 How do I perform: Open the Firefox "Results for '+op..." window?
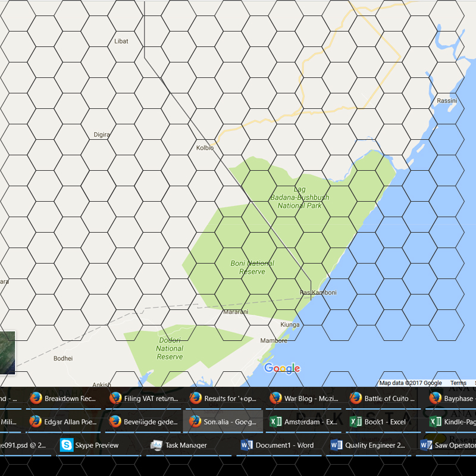click(223, 398)
